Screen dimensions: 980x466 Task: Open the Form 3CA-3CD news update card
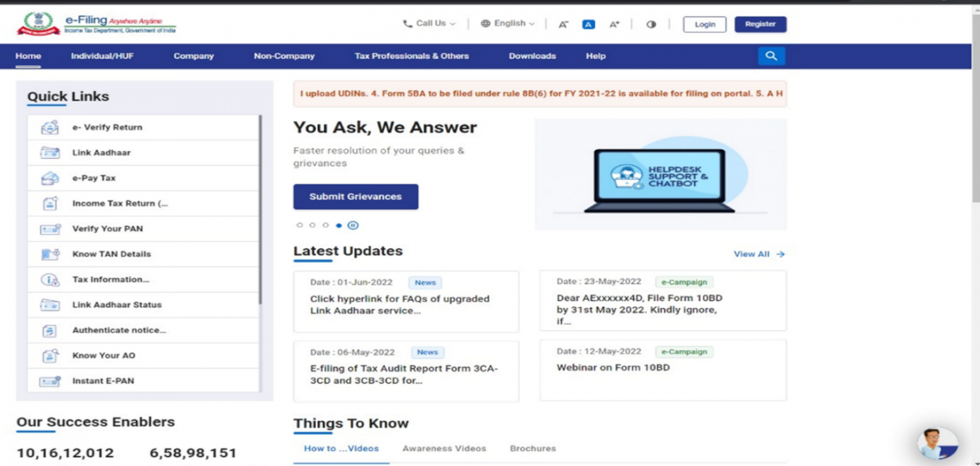406,370
